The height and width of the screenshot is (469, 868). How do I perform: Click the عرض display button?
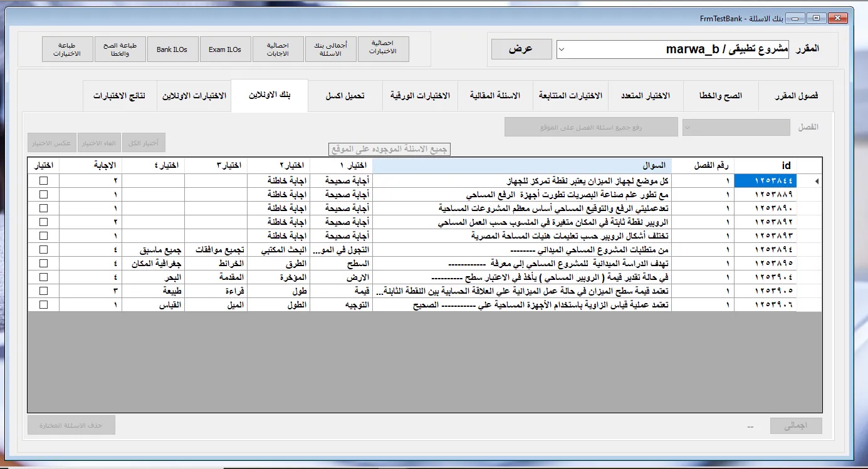point(521,49)
